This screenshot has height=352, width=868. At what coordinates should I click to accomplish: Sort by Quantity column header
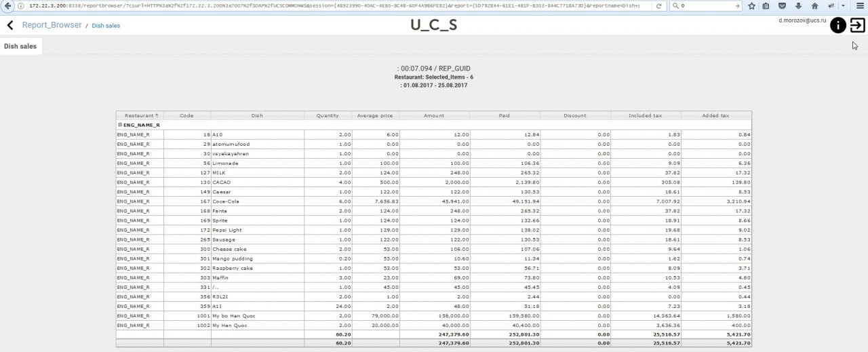pyautogui.click(x=328, y=115)
